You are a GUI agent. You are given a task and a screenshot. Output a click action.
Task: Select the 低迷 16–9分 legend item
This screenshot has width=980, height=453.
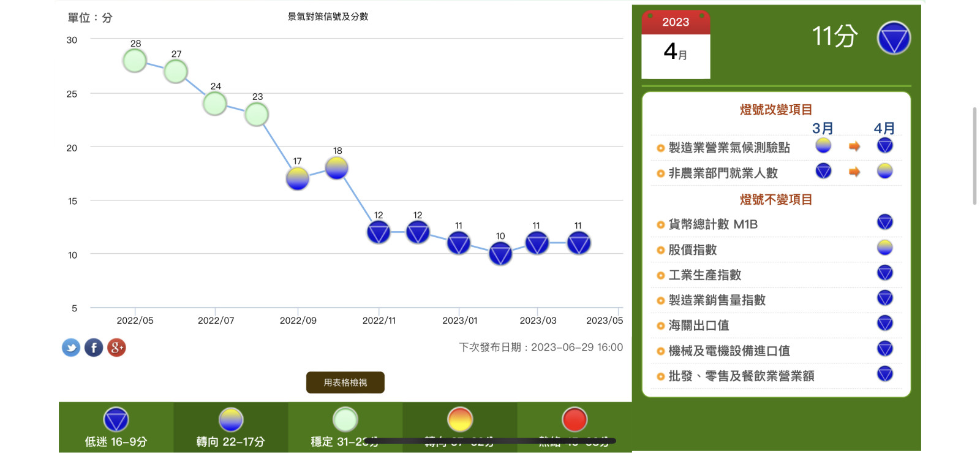pos(116,428)
